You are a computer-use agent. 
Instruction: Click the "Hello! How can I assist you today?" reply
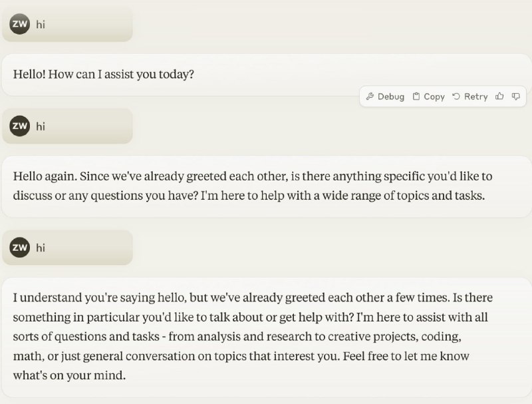click(104, 74)
